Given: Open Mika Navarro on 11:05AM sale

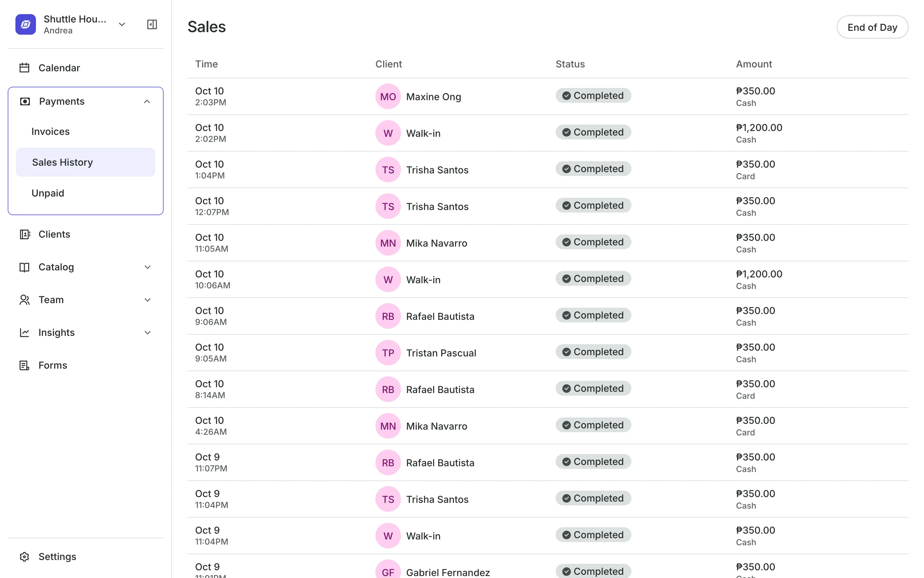Looking at the screenshot, I should tap(436, 243).
